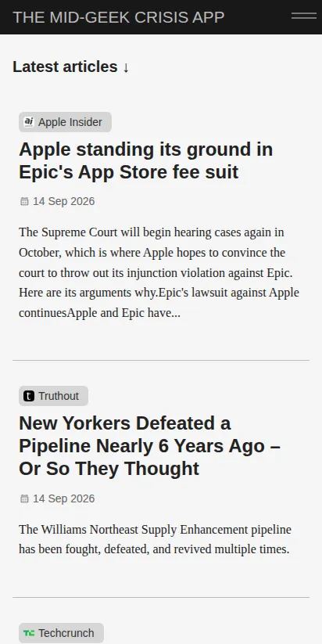Viewport: 322px width, 644px height.
Task: Click the Apple Insider source logo icon
Action: coord(29,122)
